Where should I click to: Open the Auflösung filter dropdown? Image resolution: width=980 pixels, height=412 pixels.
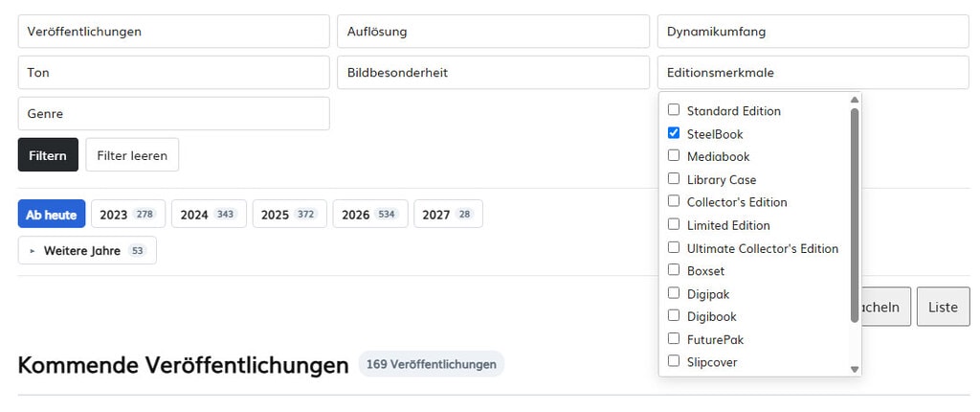pyautogui.click(x=493, y=32)
